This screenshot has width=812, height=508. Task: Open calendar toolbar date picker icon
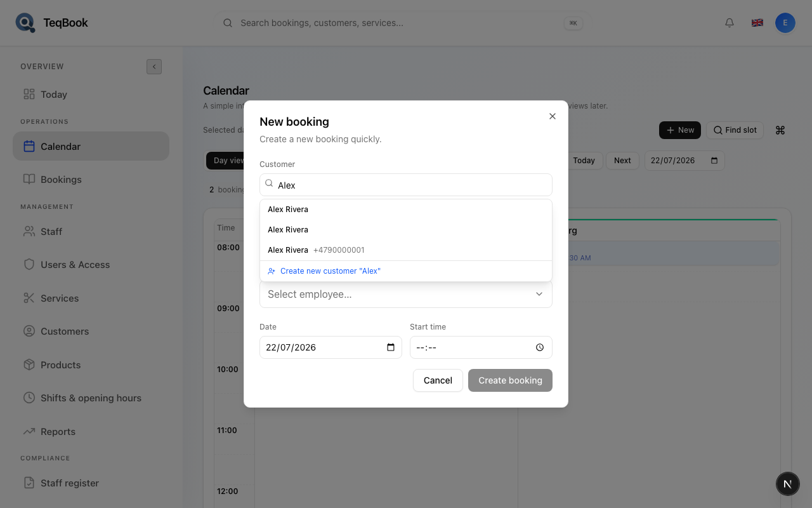[714, 161]
